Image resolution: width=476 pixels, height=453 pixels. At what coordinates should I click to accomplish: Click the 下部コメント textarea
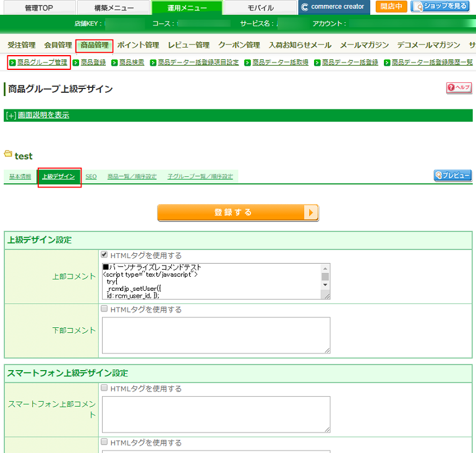(x=216, y=335)
